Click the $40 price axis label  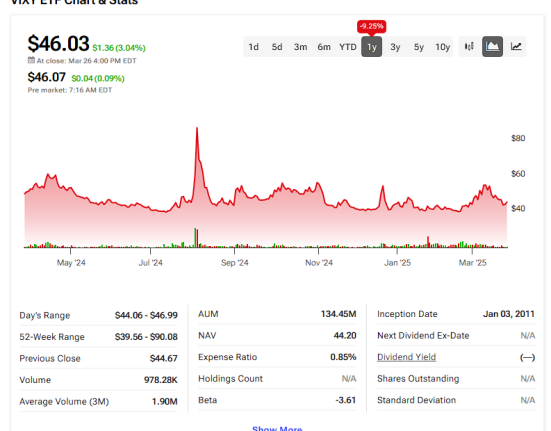(518, 209)
